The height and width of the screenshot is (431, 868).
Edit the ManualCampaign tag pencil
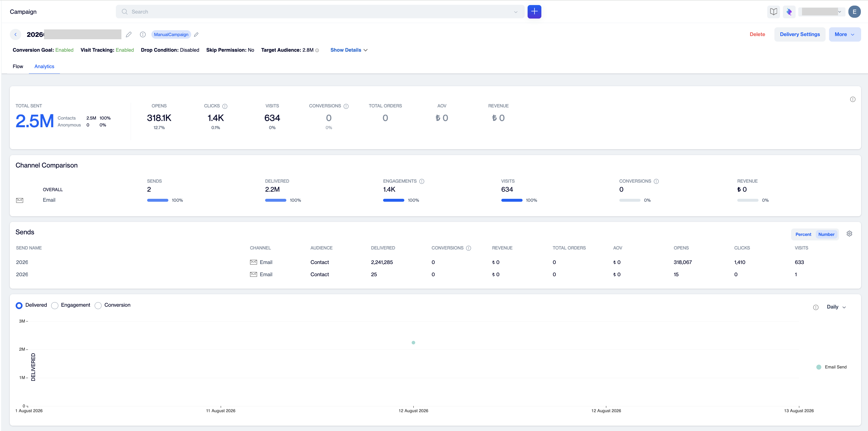tap(196, 34)
